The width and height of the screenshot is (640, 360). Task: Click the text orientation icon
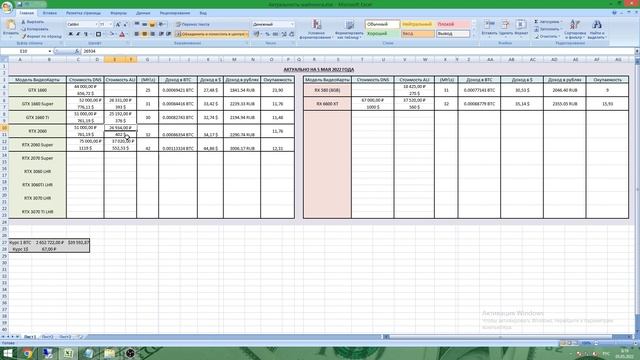[x=162, y=24]
